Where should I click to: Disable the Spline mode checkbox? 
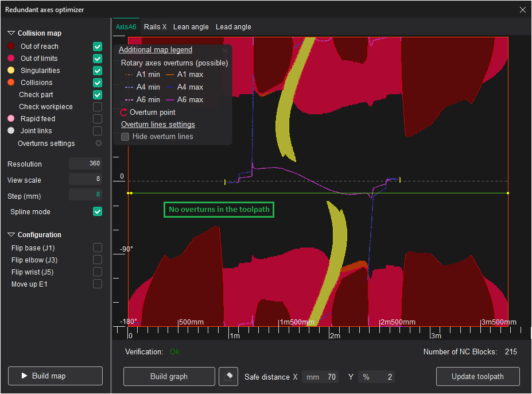pos(98,212)
